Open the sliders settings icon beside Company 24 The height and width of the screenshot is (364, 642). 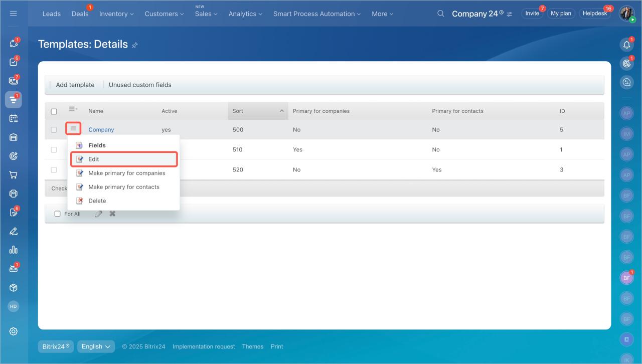[x=510, y=14]
